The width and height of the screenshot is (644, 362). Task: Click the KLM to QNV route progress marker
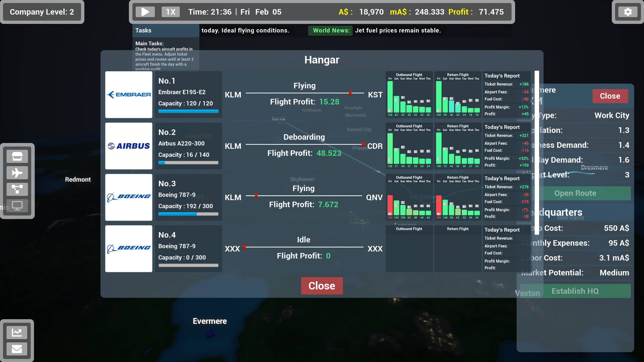256,196
